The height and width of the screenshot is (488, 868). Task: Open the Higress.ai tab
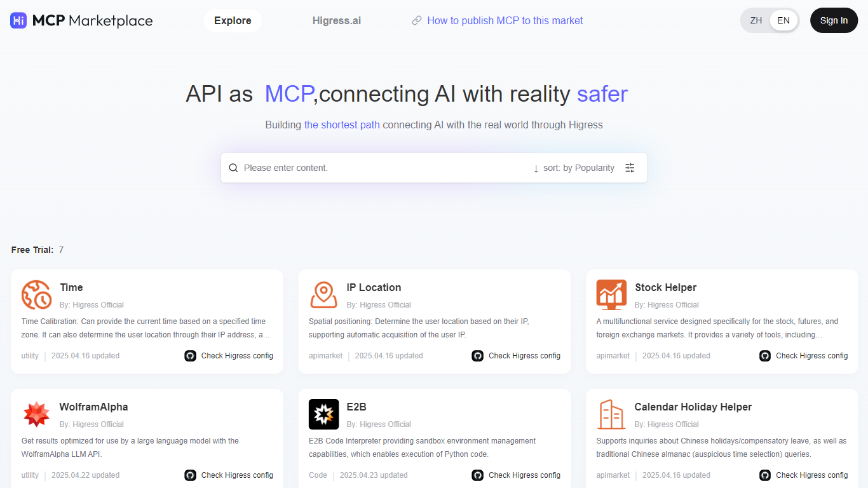(337, 20)
